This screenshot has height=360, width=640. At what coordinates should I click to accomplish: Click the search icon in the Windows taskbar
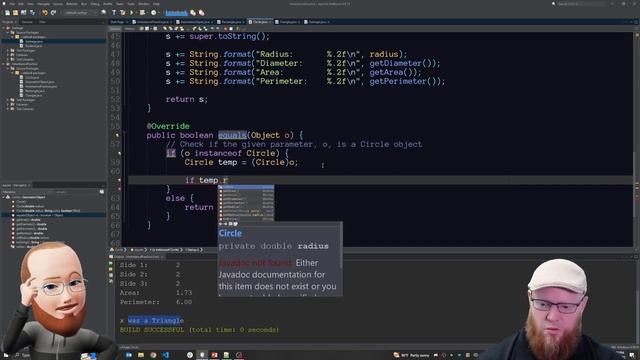click(x=17, y=356)
